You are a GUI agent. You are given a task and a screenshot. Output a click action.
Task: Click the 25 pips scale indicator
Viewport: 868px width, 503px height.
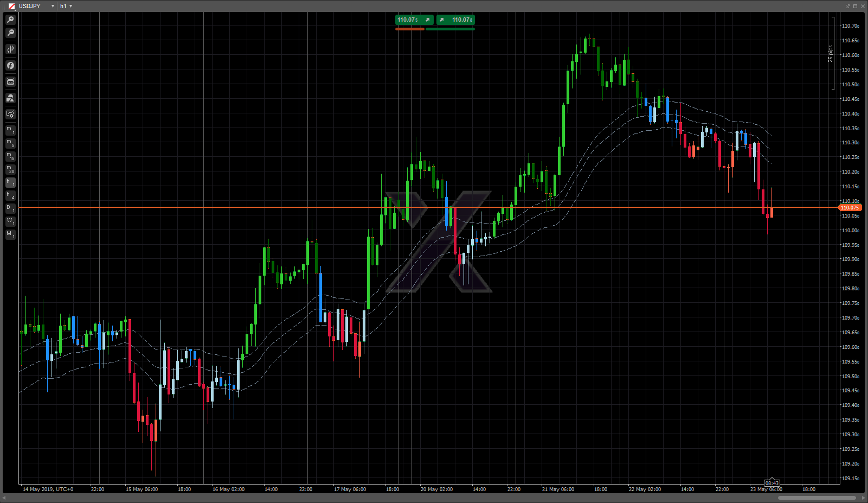pos(831,53)
